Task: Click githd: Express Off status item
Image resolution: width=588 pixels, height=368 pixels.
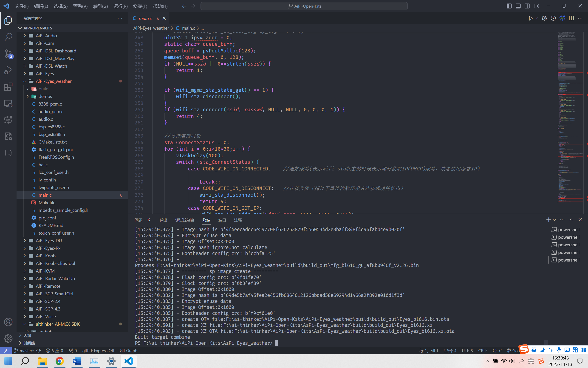Action: [x=98, y=351]
